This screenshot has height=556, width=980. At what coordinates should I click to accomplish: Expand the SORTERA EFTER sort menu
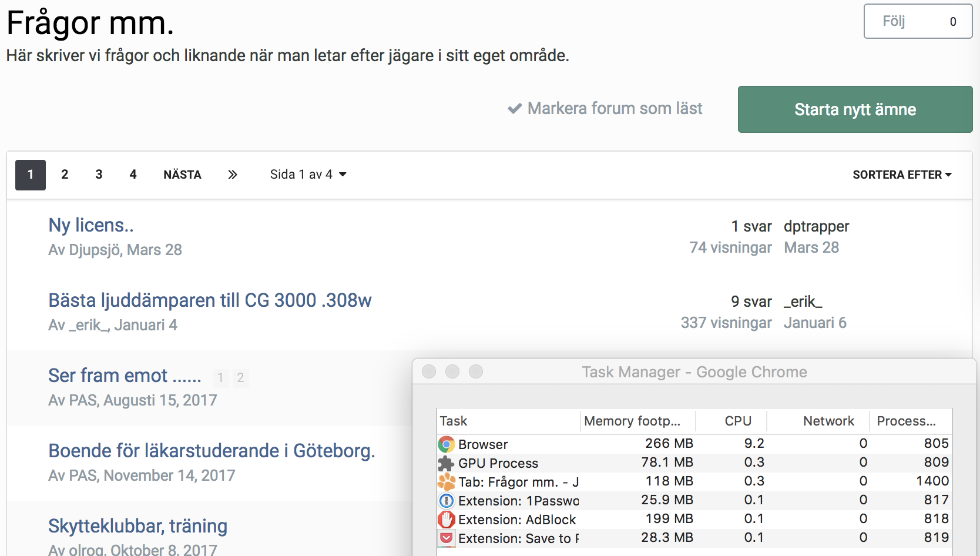click(x=902, y=175)
